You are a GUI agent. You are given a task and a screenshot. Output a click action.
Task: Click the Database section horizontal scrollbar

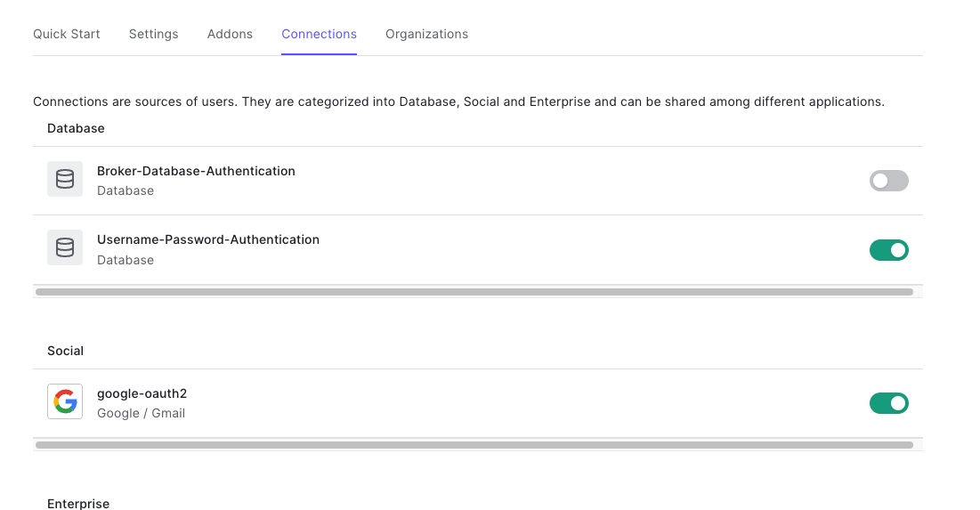[474, 292]
